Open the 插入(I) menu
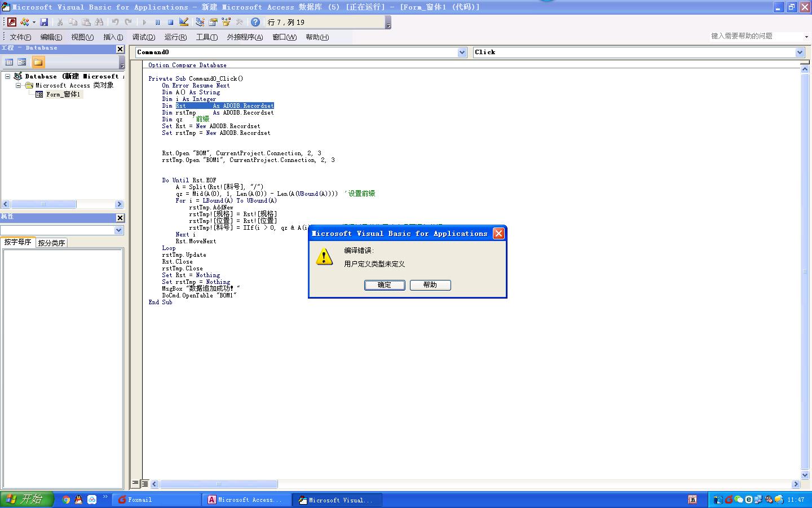The width and height of the screenshot is (812, 508). 113,37
